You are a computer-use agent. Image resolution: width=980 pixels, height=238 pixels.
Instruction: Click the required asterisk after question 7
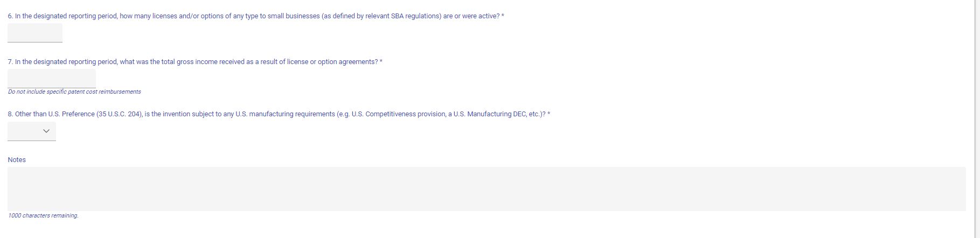381,62
